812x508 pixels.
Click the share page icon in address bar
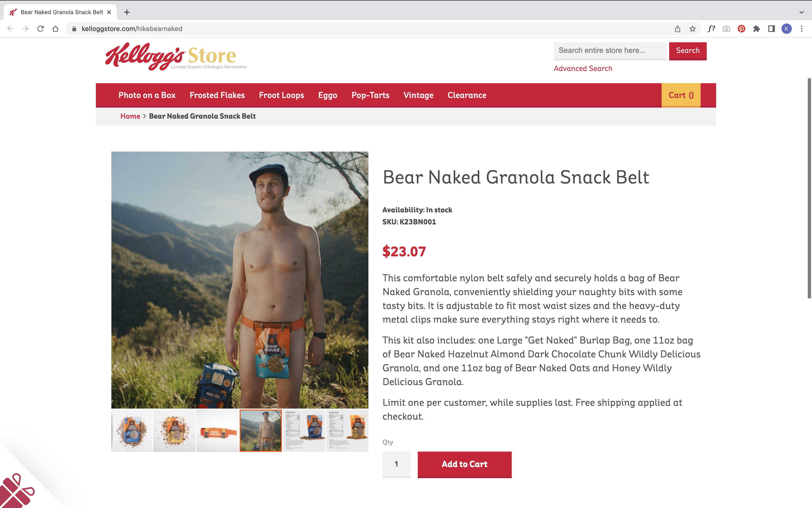tap(677, 29)
